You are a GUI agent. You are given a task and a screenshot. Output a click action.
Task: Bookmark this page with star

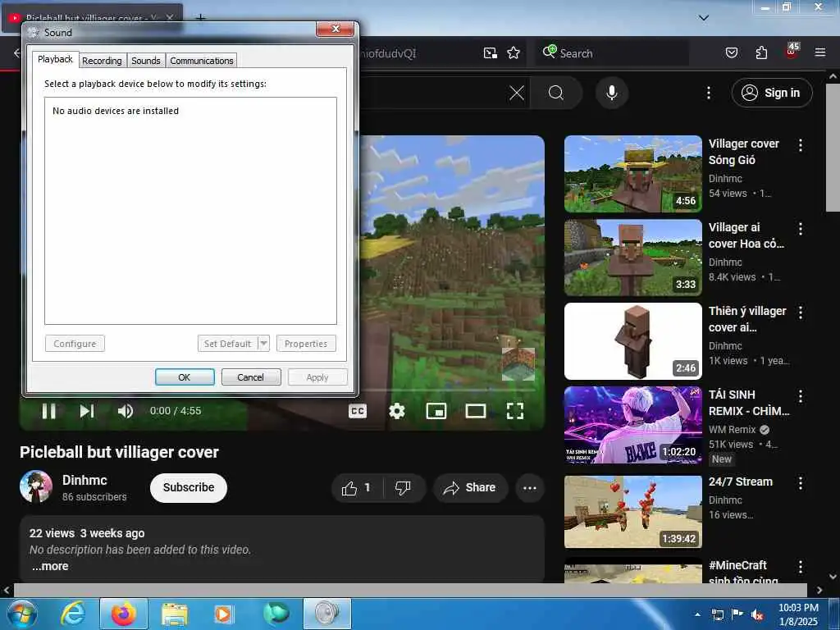pyautogui.click(x=514, y=53)
